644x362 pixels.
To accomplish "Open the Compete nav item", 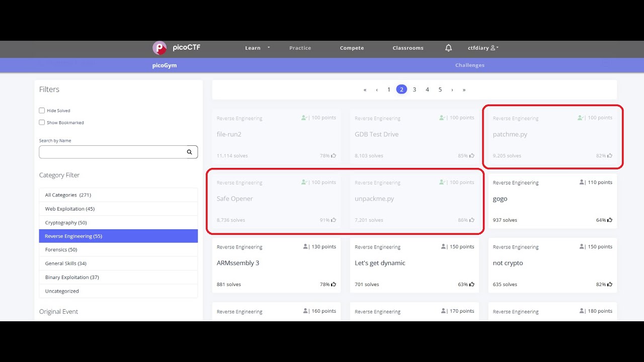I will [352, 48].
